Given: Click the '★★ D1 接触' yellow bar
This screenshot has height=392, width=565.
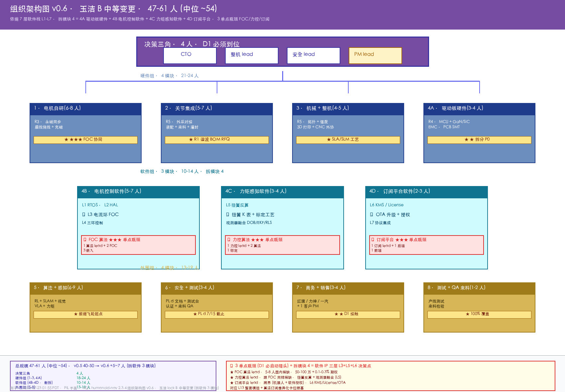Looking at the screenshot, I should pyautogui.click(x=348, y=315).
